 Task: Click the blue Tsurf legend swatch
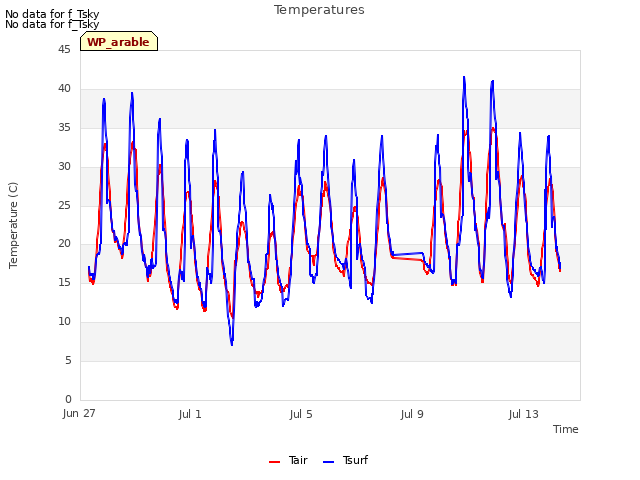pos(328,462)
